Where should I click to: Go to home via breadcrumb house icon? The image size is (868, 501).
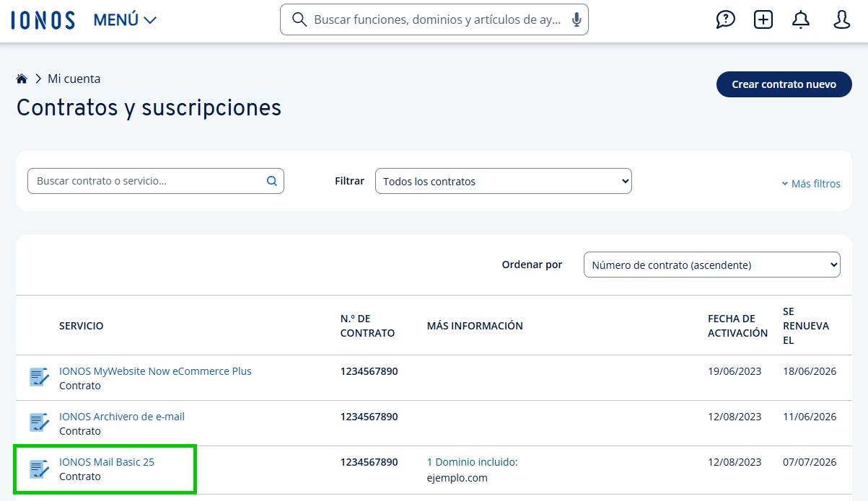(x=22, y=79)
